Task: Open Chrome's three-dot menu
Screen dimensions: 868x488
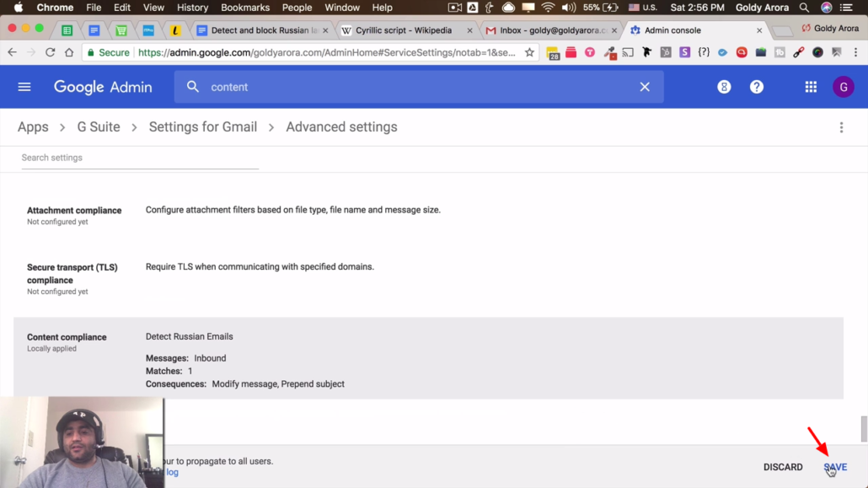Action: tap(856, 52)
